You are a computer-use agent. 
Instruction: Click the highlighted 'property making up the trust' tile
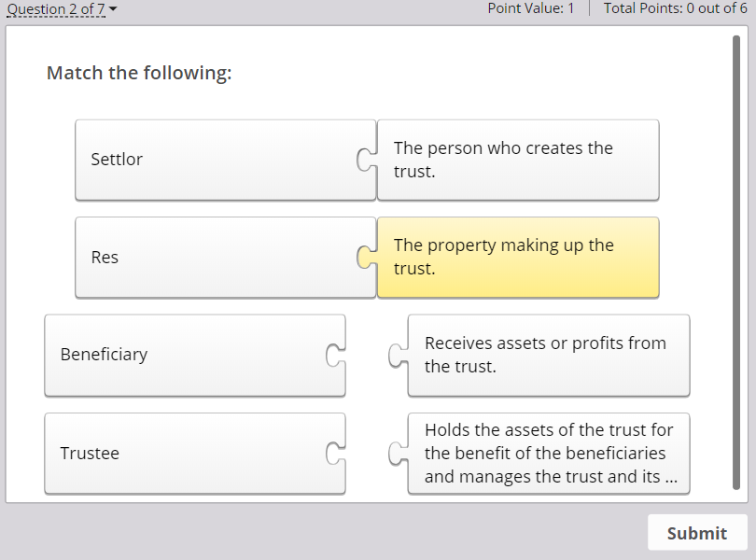coord(518,258)
